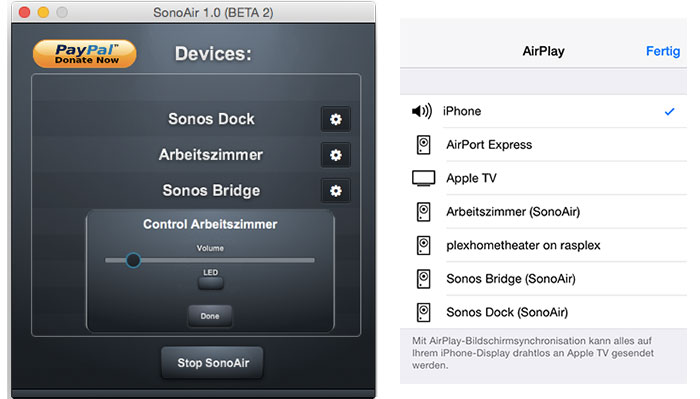Screen dimensions: 700x399
Task: Select Arbeitszimmer (SonoAir) AirPlay device
Action: coord(543,212)
